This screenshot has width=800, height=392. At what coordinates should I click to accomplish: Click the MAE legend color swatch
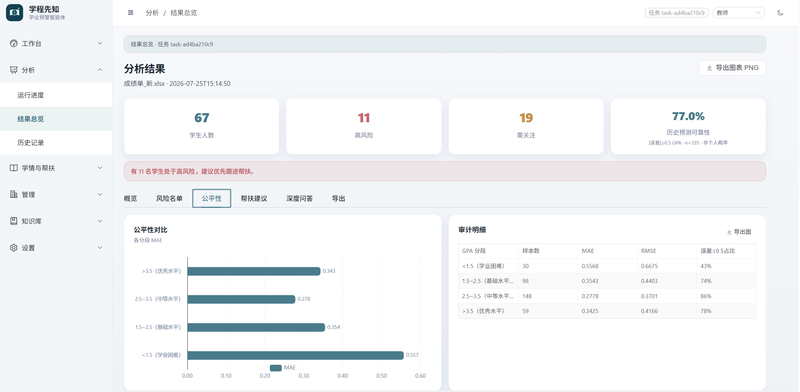pos(276,368)
